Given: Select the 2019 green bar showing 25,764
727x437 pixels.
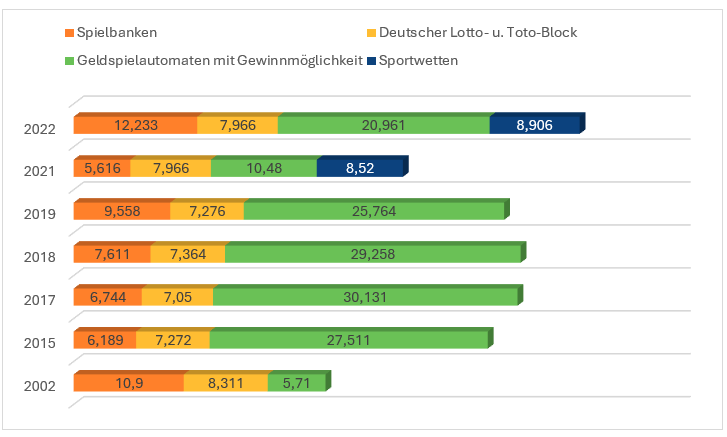Looking at the screenshot, I should [x=374, y=211].
